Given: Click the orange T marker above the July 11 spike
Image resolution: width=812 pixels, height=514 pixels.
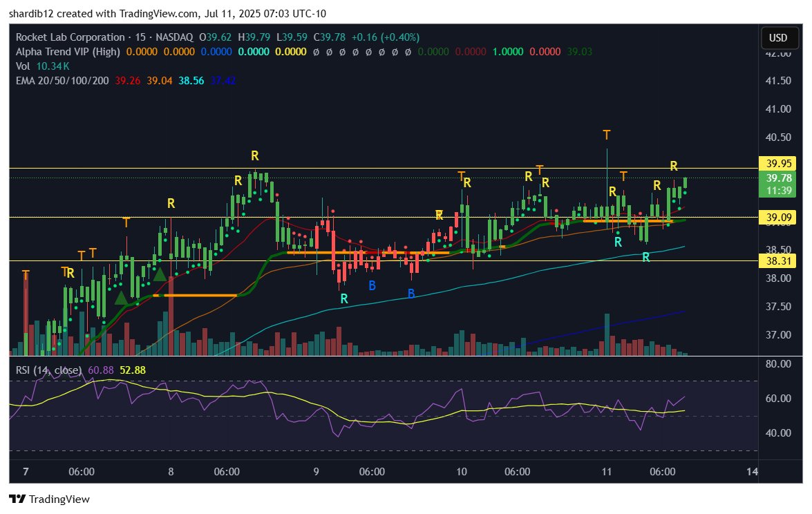Looking at the screenshot, I should (607, 135).
